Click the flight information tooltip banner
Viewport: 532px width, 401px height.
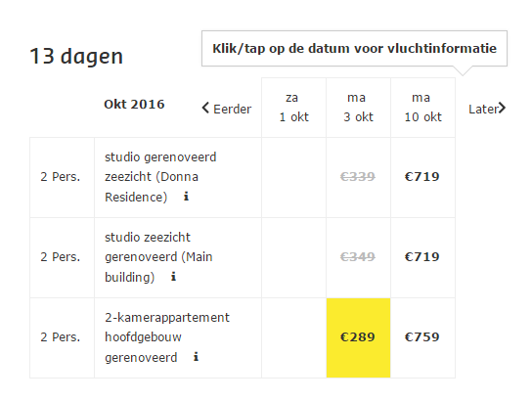tap(354, 49)
